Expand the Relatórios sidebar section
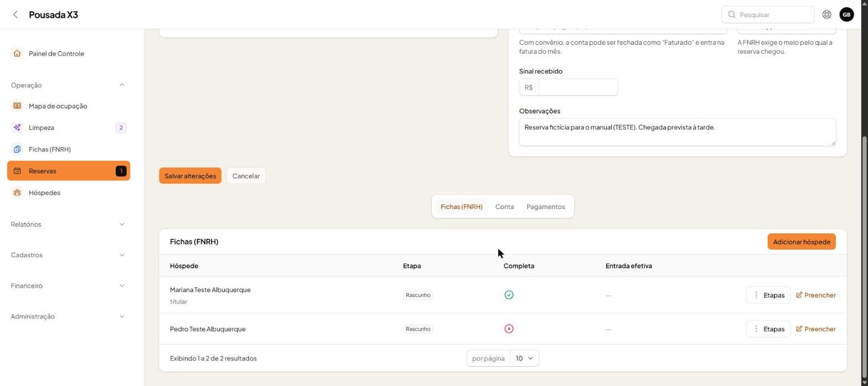 point(69,225)
